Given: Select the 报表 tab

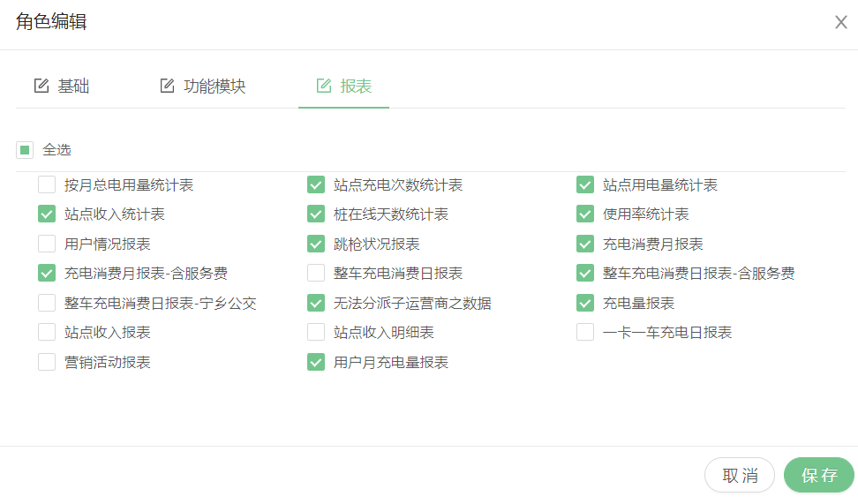Looking at the screenshot, I should (344, 86).
